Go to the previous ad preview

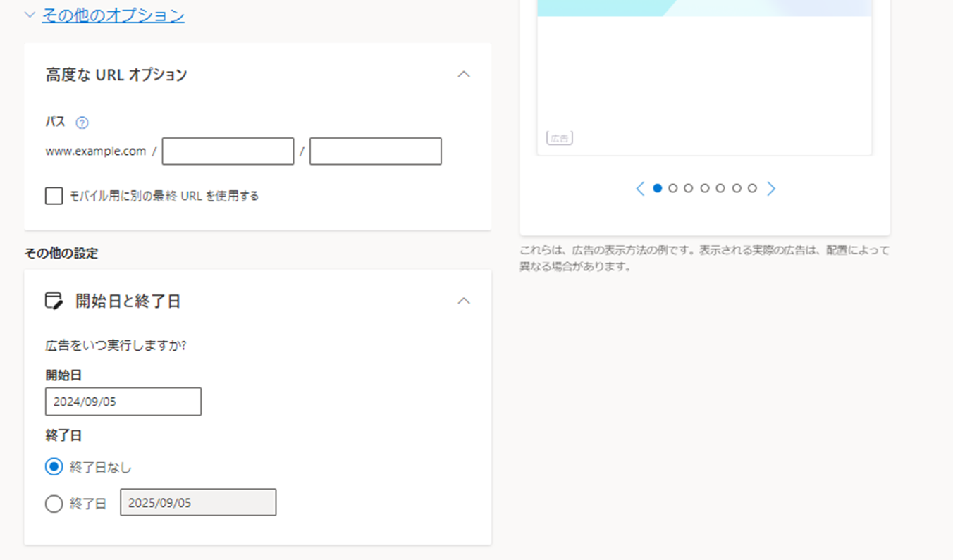click(640, 189)
